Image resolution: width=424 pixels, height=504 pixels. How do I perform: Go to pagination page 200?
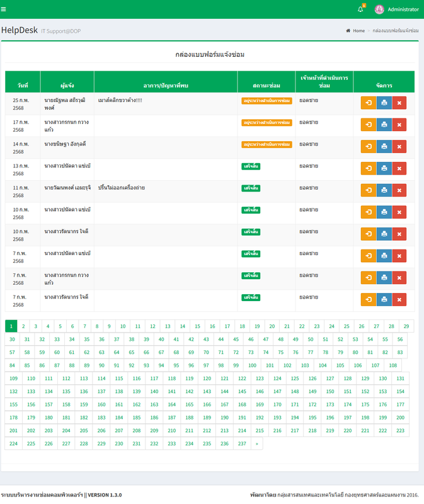tap(400, 418)
